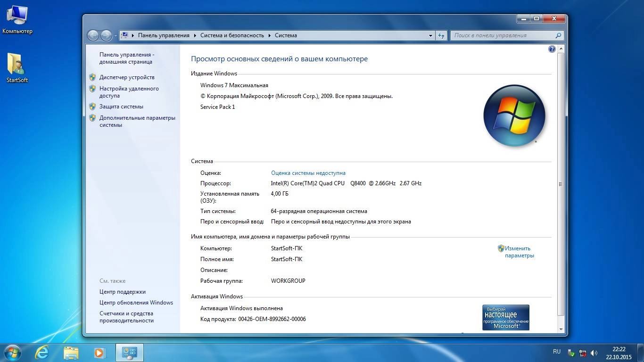This screenshot has width=644, height=362.
Task: Go to Система и безопасность breadcrumb
Action: point(232,35)
